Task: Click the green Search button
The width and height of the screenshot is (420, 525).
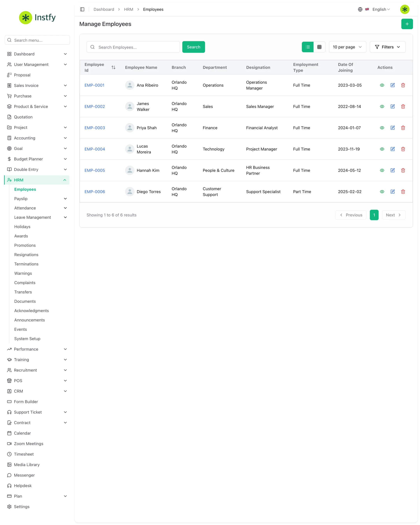Action: pos(193,47)
